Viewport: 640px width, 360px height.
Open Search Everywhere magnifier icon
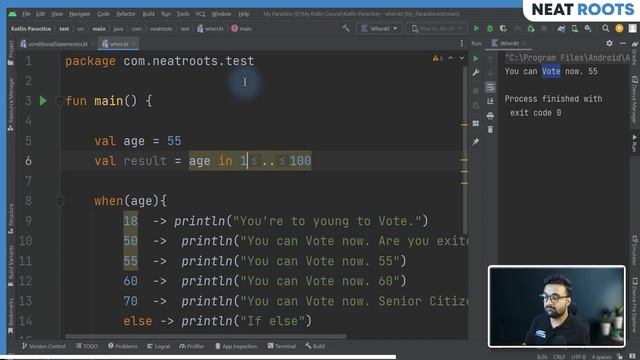(605, 28)
